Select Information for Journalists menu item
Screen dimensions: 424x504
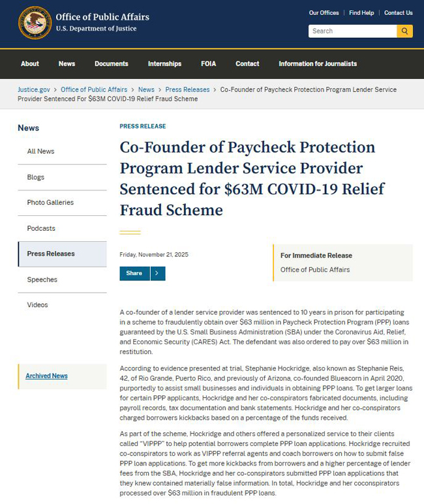[318, 64]
